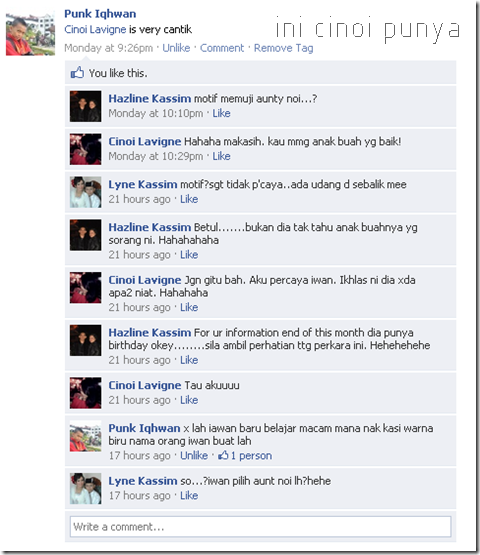Viewport: 480px width, 555px height.
Task: Like Hazline Kassim's Monday 10:10pm comment
Action: (x=221, y=113)
